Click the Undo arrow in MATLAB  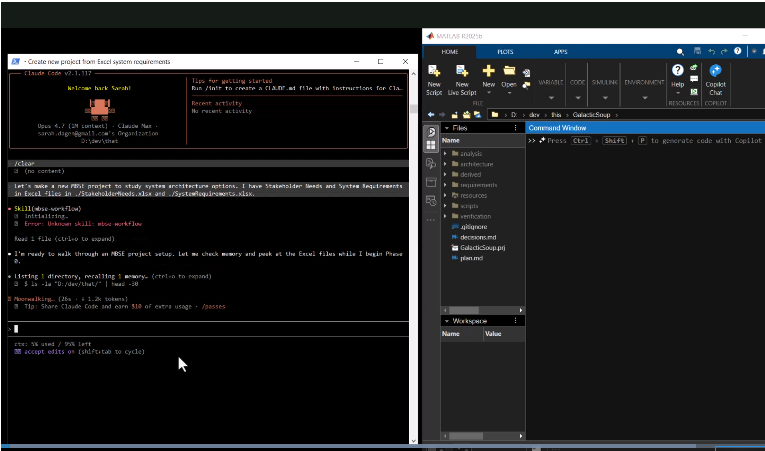pyautogui.click(x=711, y=51)
